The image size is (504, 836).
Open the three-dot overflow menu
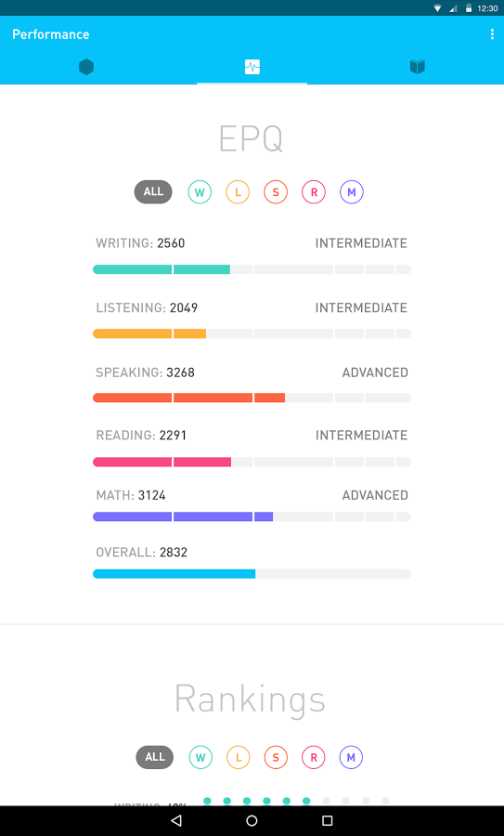(x=491, y=34)
